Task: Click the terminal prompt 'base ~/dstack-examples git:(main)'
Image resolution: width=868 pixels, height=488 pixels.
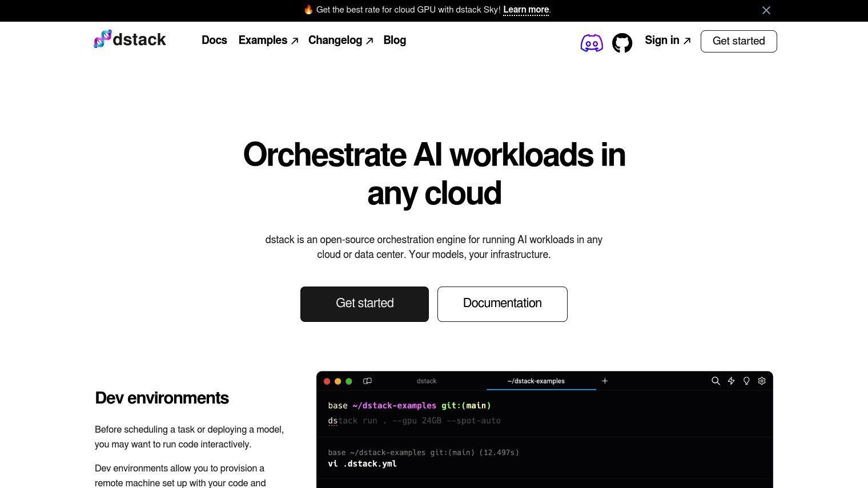Action: (x=409, y=406)
